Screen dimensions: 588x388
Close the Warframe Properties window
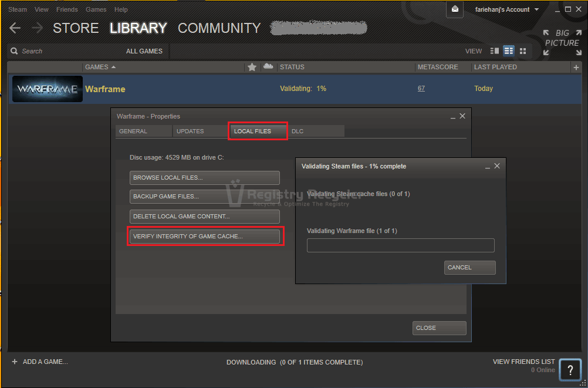[x=462, y=116]
